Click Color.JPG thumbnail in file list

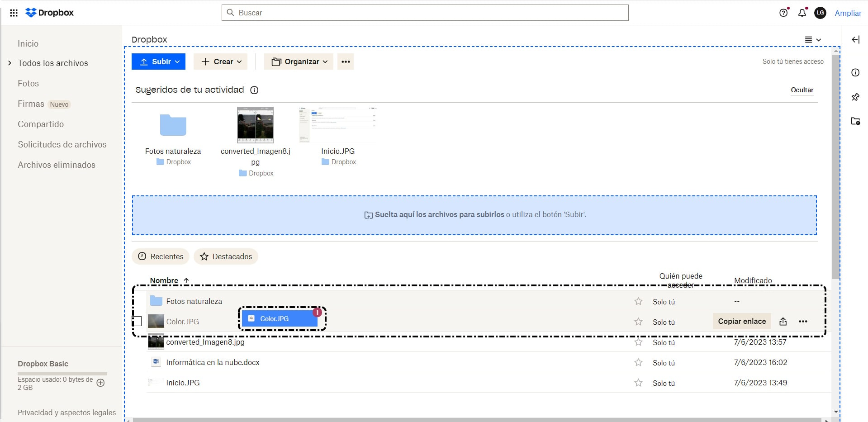[156, 322]
